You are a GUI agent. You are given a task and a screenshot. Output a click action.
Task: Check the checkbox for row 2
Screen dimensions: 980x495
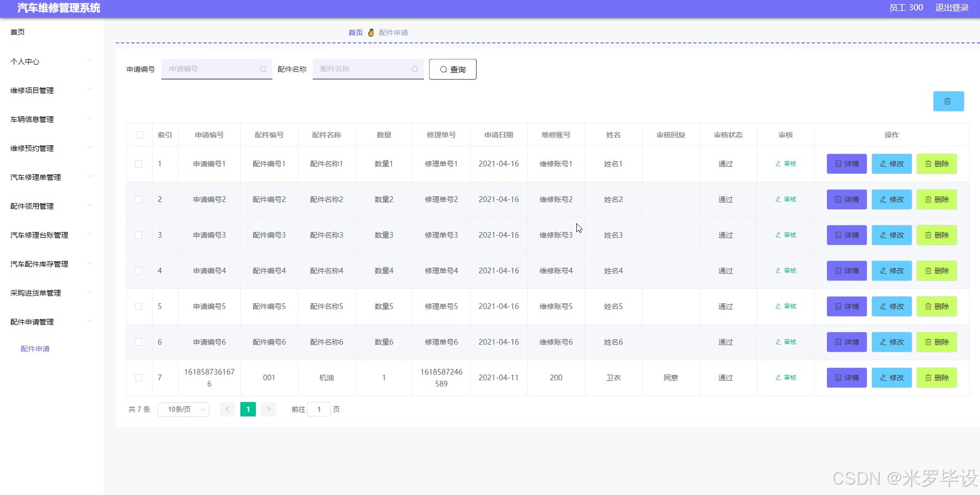tap(139, 199)
